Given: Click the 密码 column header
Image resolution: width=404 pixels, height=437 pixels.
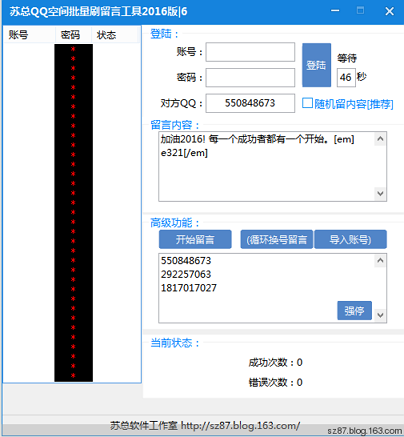Looking at the screenshot, I should (73, 35).
